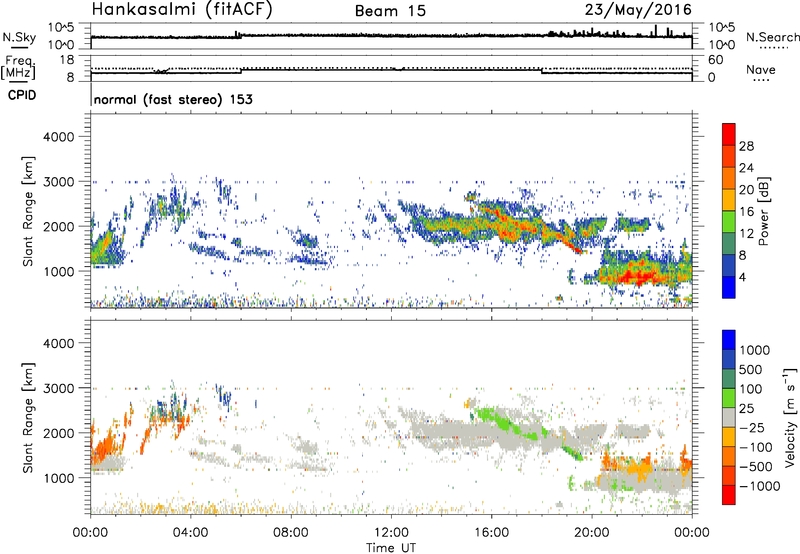
Task: Click the Velocity panel 'Slant Range [km]' label
Action: (28, 417)
